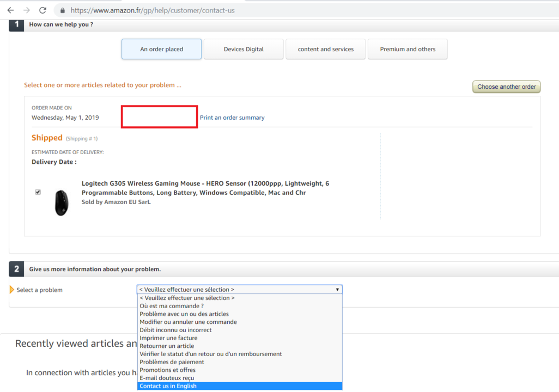559x392 pixels.
Task: Click the 'Delivery Date :' label
Action: point(54,162)
